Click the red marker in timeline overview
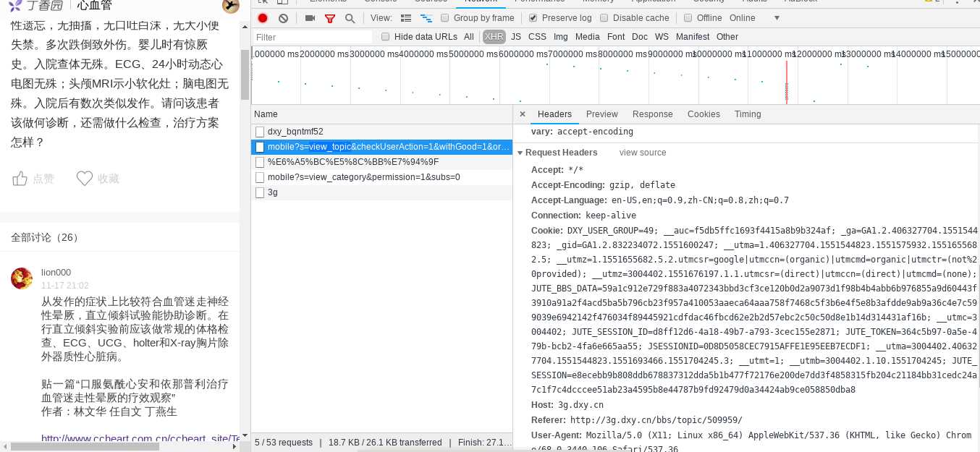The width and height of the screenshot is (980, 452). [x=787, y=82]
